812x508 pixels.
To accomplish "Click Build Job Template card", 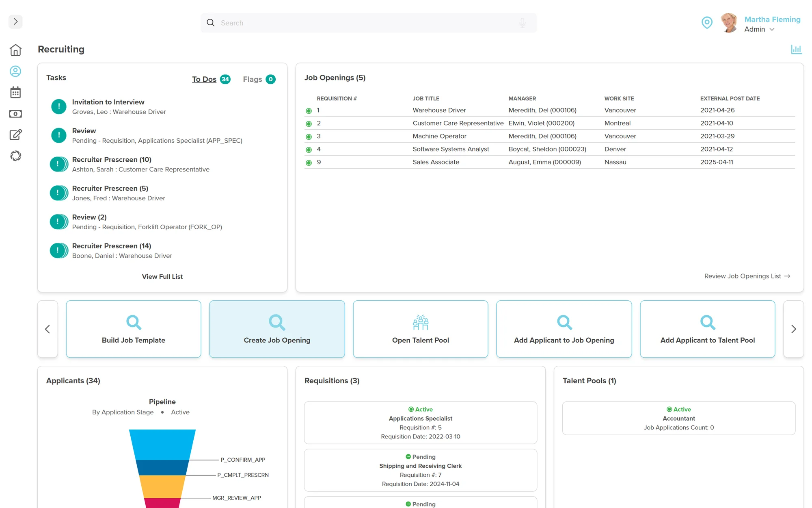I will (134, 329).
